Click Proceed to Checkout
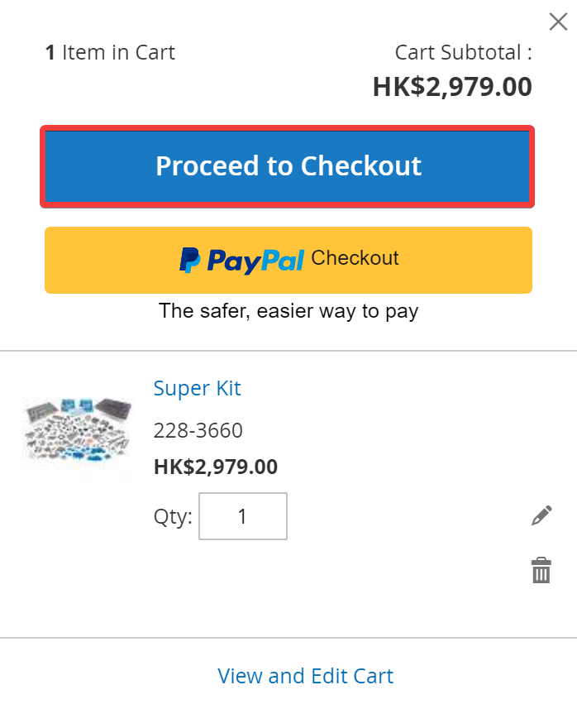The image size is (577, 728). [288, 165]
